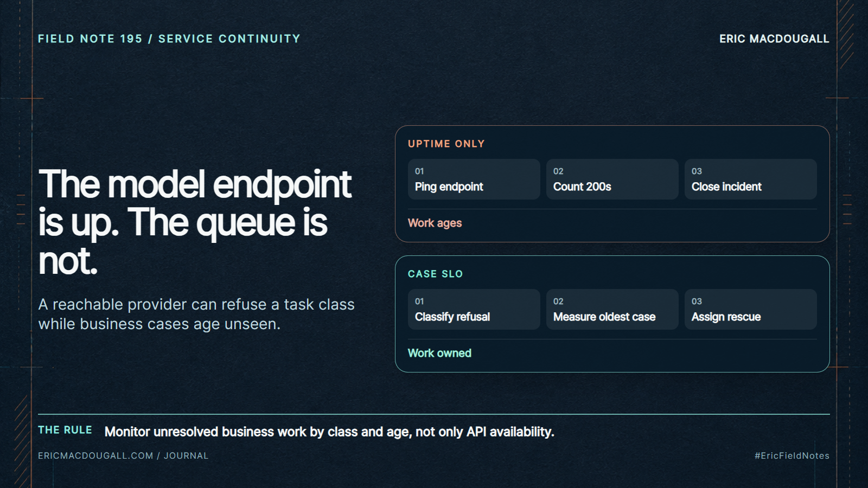
Task: Click the Work ages outcome label
Action: [x=435, y=223]
